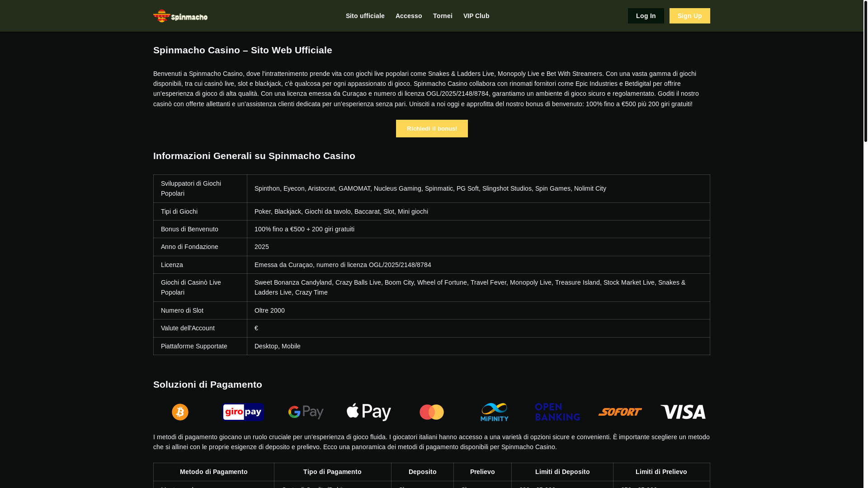The width and height of the screenshot is (868, 488).
Task: Click the 'Soluzioni di Pagamento' heading
Action: 208,384
